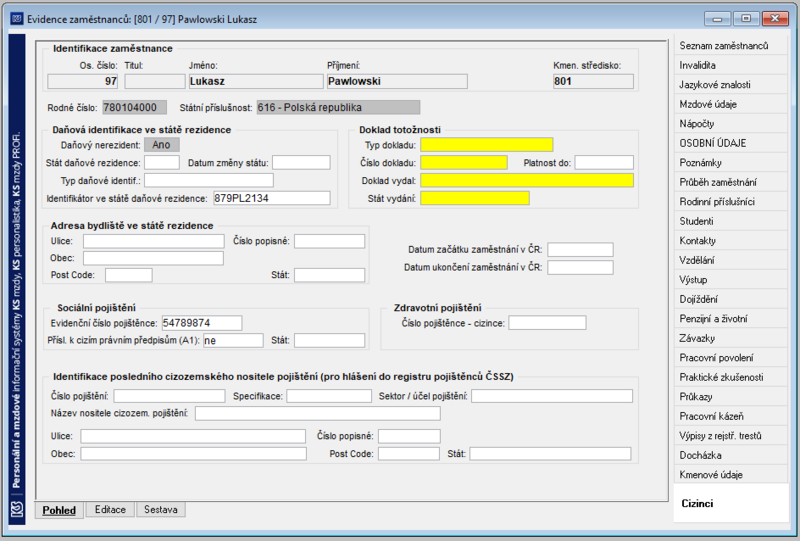
Task: Open Seznam zaměstnanců section
Action: 730,46
